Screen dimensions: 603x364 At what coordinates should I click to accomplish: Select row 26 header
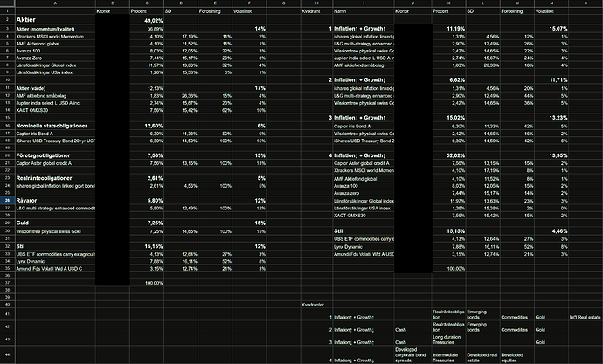7,201
